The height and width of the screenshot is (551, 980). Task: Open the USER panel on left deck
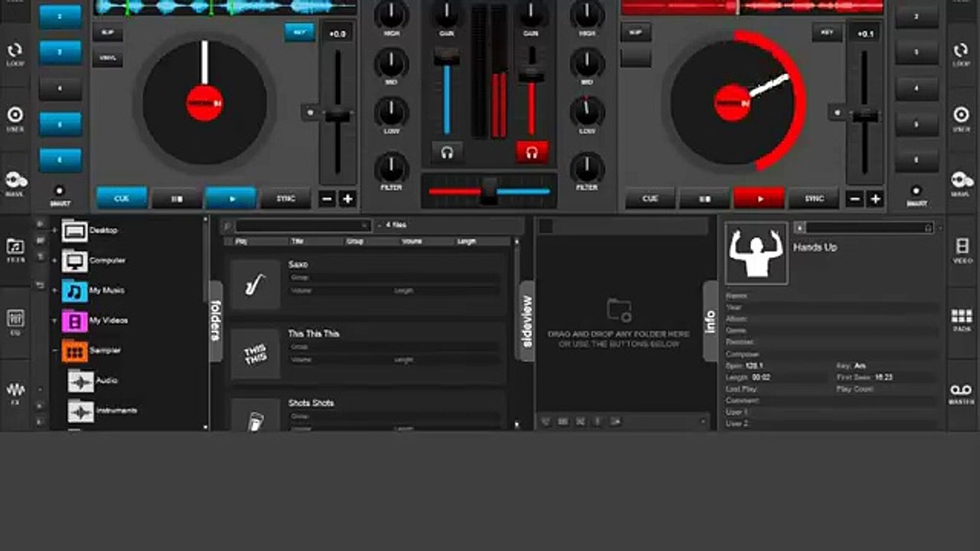coord(15,118)
